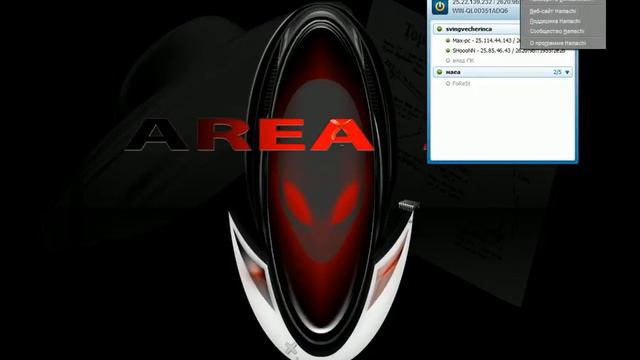Screen dimensions: 640x360
Task: Click the green status dot of svingvecherinca
Action: (x=440, y=29)
